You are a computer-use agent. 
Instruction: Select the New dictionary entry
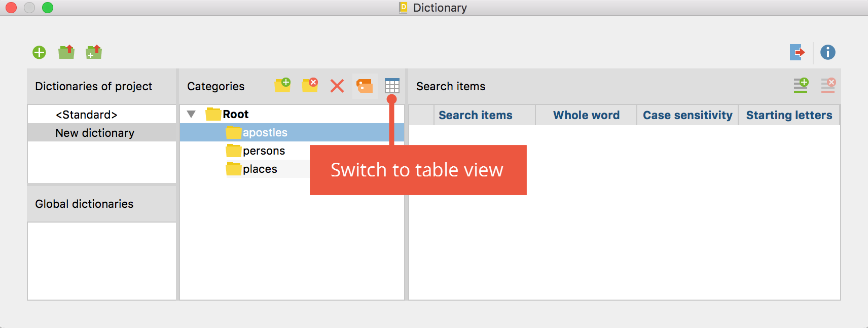click(x=102, y=133)
